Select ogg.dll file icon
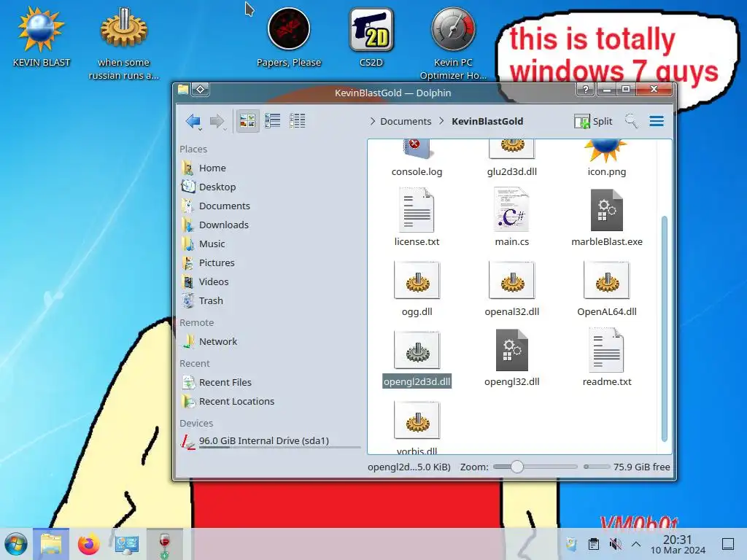This screenshot has width=747, height=560. coord(417,280)
